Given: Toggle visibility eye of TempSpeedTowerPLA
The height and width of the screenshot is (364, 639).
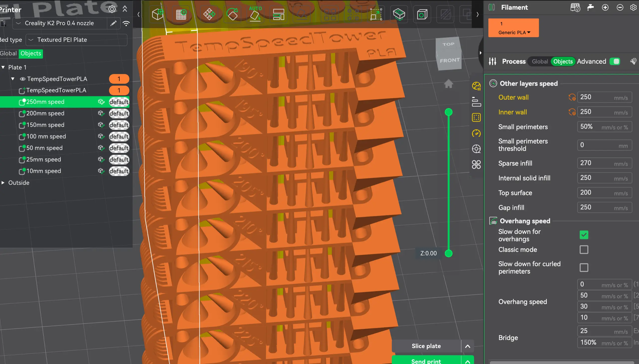Looking at the screenshot, I should point(22,79).
